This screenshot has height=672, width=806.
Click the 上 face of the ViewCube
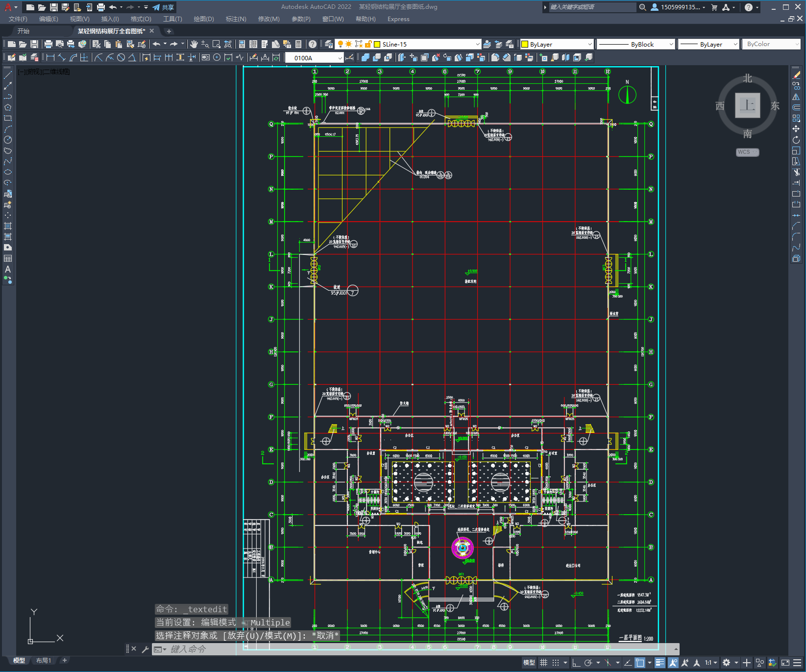coord(747,105)
